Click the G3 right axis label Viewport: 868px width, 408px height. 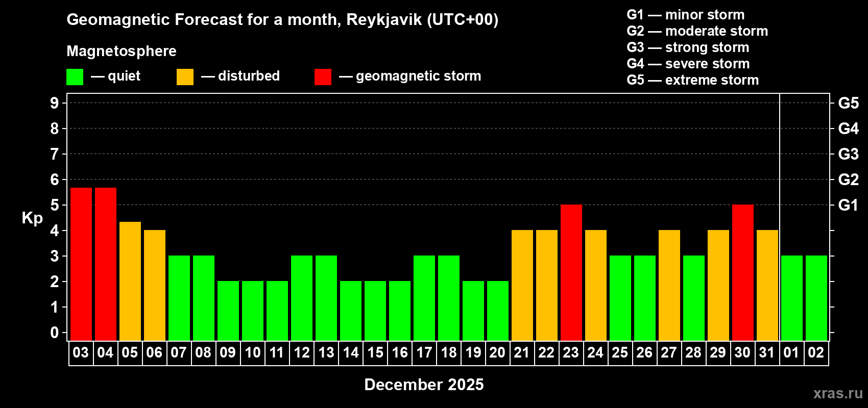tap(849, 154)
